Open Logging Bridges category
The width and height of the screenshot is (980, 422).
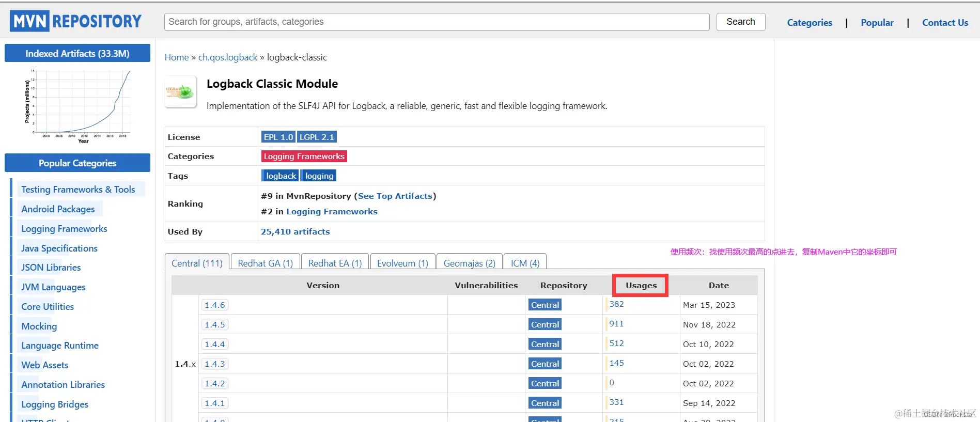point(55,404)
